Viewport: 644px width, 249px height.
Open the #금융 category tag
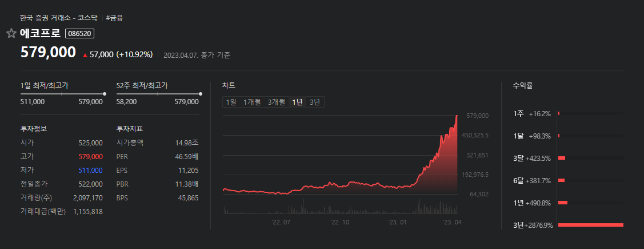pos(114,18)
